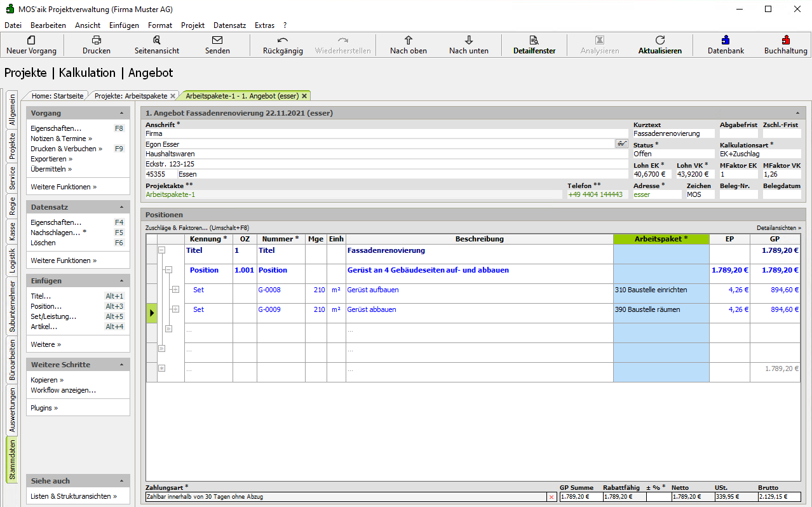Screen dimensions: 812x507
Task: Expand the G-0009 Set row
Action: point(175,309)
